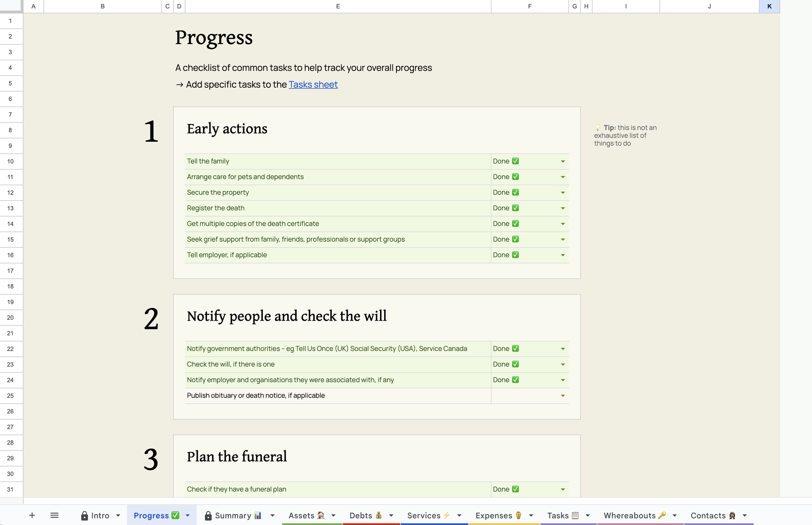Open status dropdown for Publish obituary row
This screenshot has width=812, height=525.
(563, 396)
